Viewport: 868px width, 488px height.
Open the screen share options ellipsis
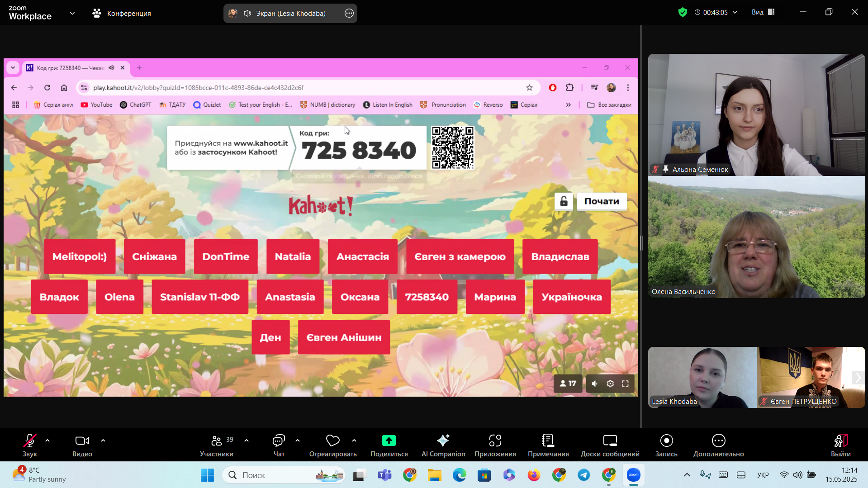(x=349, y=13)
